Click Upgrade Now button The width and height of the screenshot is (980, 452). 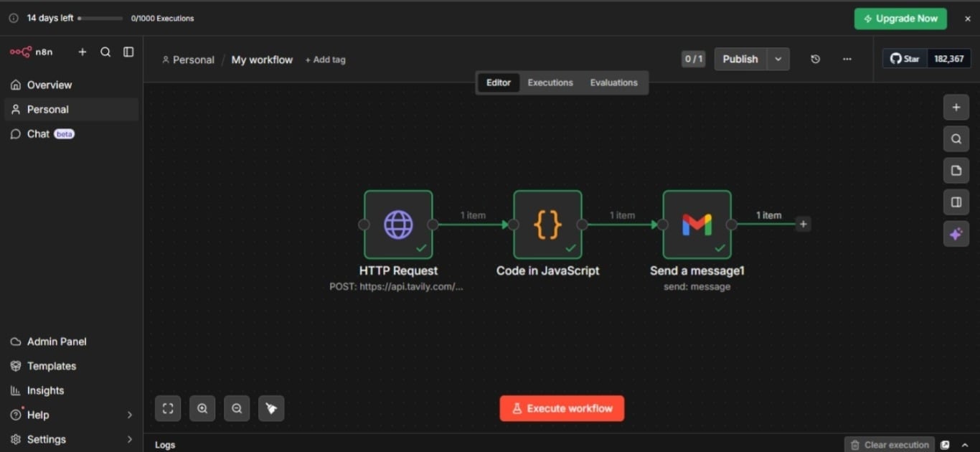(x=900, y=19)
